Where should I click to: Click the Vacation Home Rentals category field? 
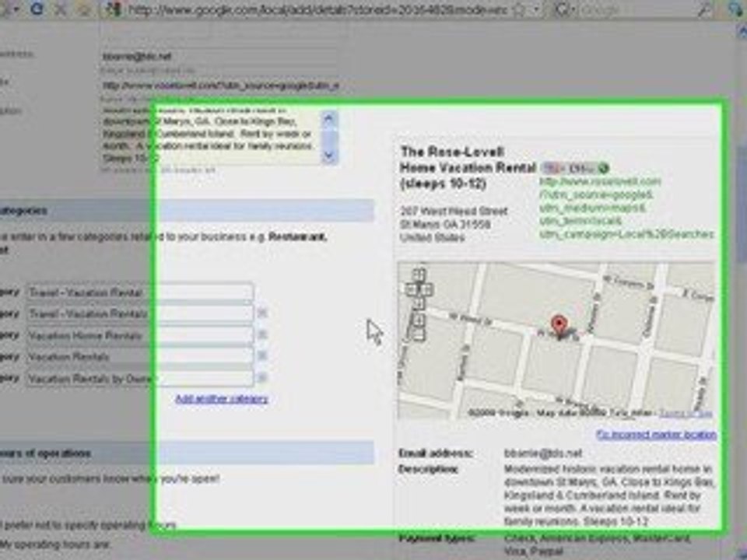tap(139, 335)
